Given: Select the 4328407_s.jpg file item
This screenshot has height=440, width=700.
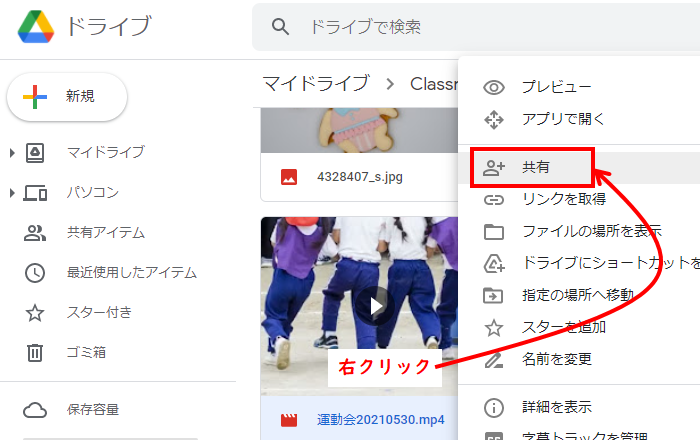Looking at the screenshot, I should [359, 177].
